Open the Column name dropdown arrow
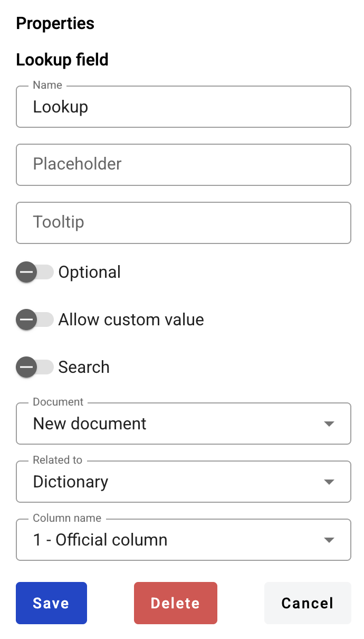Image resolution: width=364 pixels, height=639 pixels. 329,540
